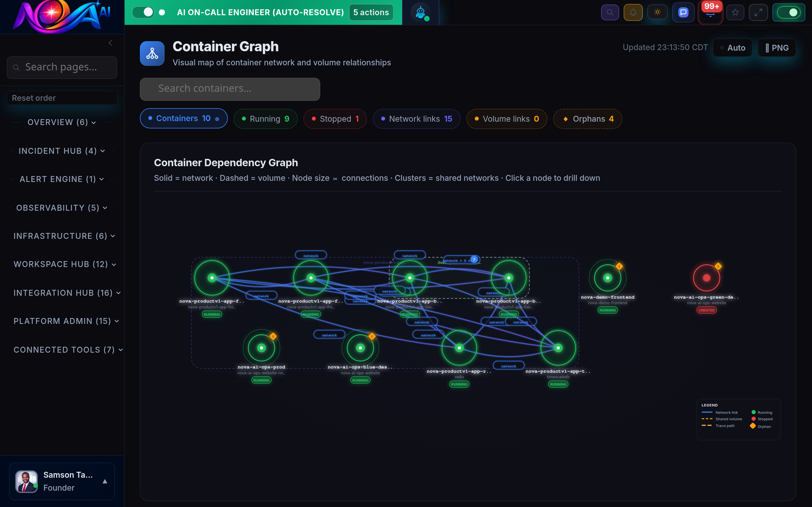Open the search icon in top toolbar

[610, 12]
